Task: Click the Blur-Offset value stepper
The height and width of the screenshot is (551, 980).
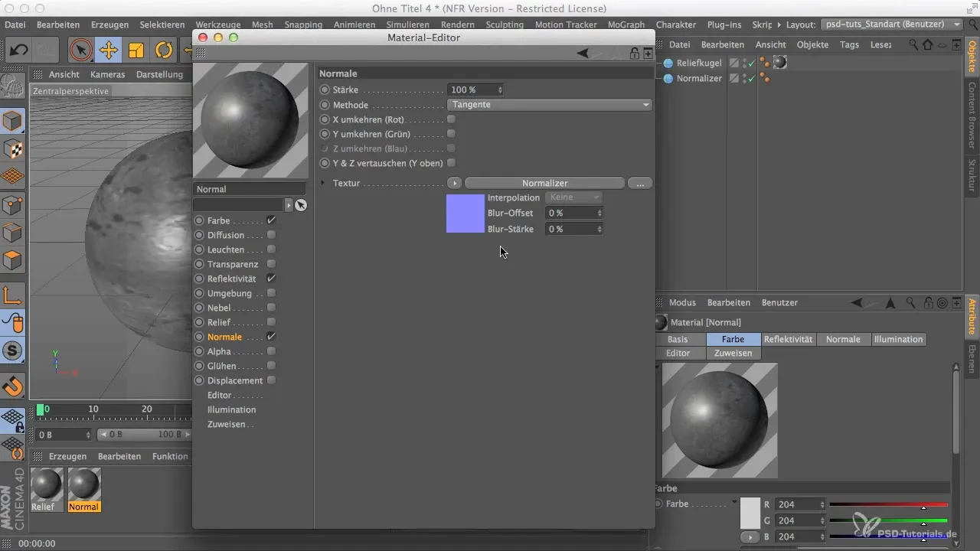Action: tap(599, 213)
